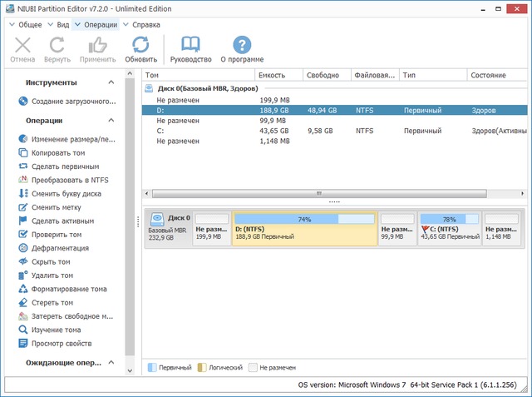
Task: Click Создание загрузочного media tool
Action: [72, 102]
